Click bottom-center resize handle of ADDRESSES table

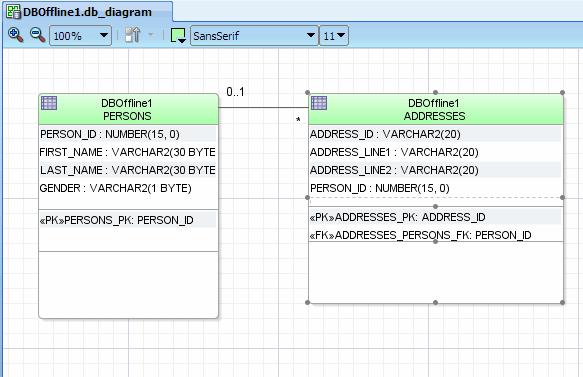pyautogui.click(x=435, y=303)
